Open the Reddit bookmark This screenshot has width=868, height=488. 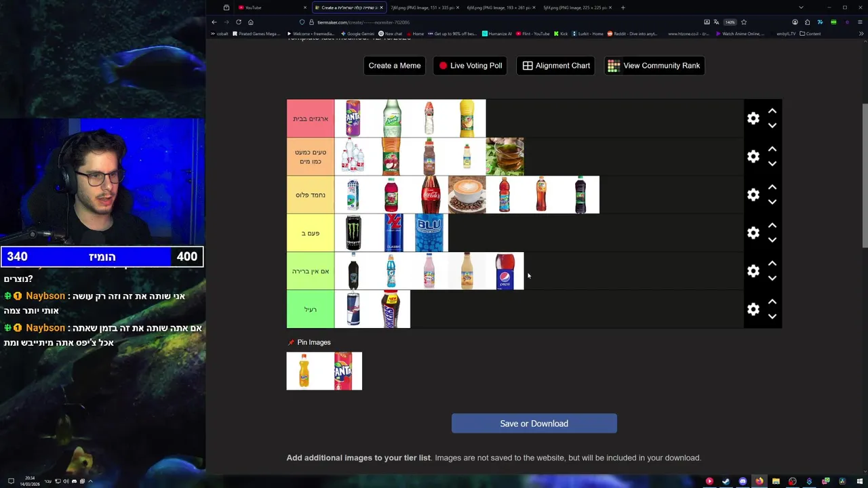click(x=633, y=33)
